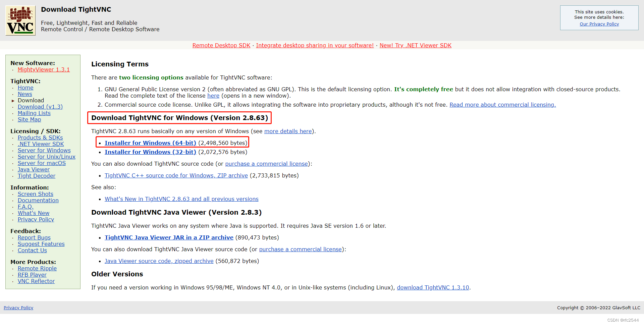Download TightVNC Java Viewer JAR ZIP archive
Screen dimensions: 644x325
169,237
